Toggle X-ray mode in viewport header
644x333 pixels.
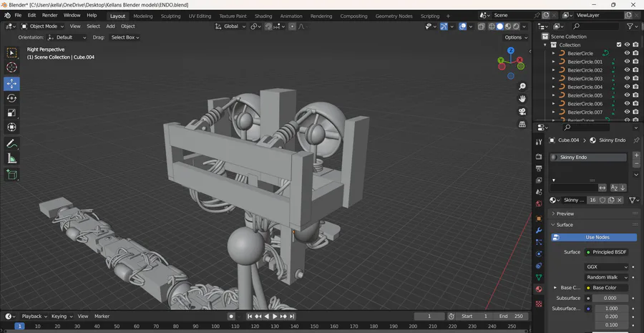pos(481,26)
